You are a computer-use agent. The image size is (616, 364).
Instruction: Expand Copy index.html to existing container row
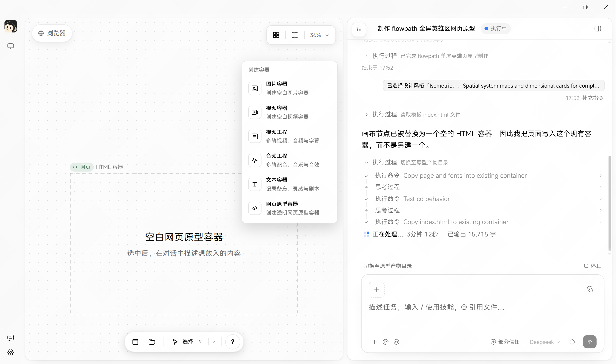(x=483, y=222)
